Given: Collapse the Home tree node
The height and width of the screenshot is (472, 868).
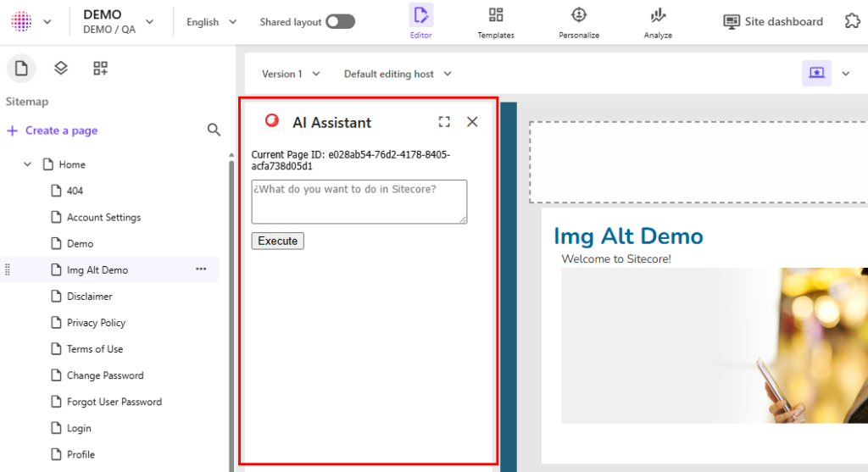Looking at the screenshot, I should tap(27, 164).
